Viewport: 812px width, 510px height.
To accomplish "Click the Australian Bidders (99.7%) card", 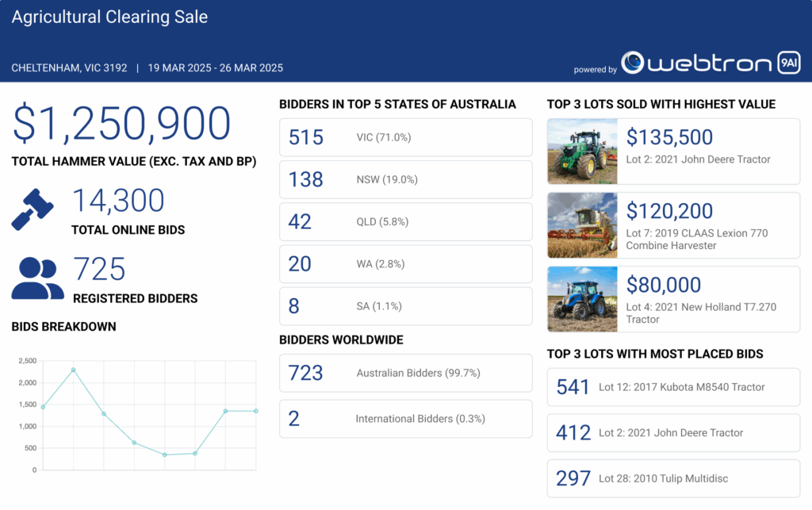I will [x=405, y=373].
